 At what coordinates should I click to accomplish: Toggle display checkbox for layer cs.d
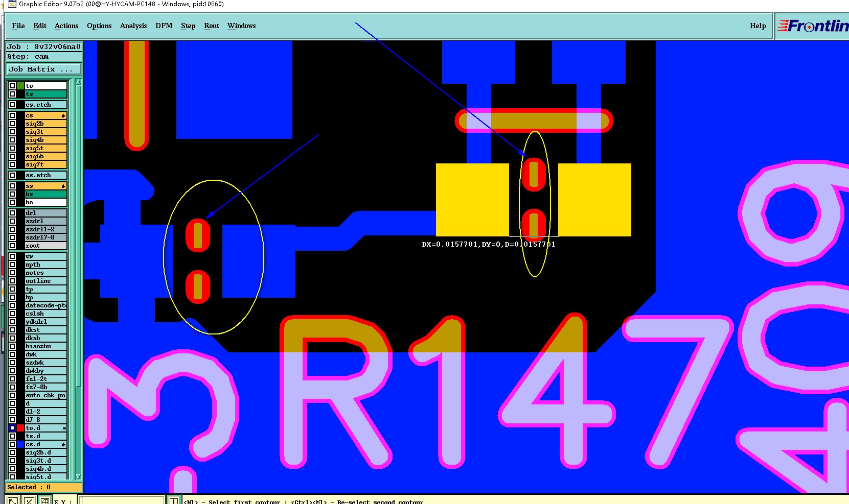tap(12, 444)
